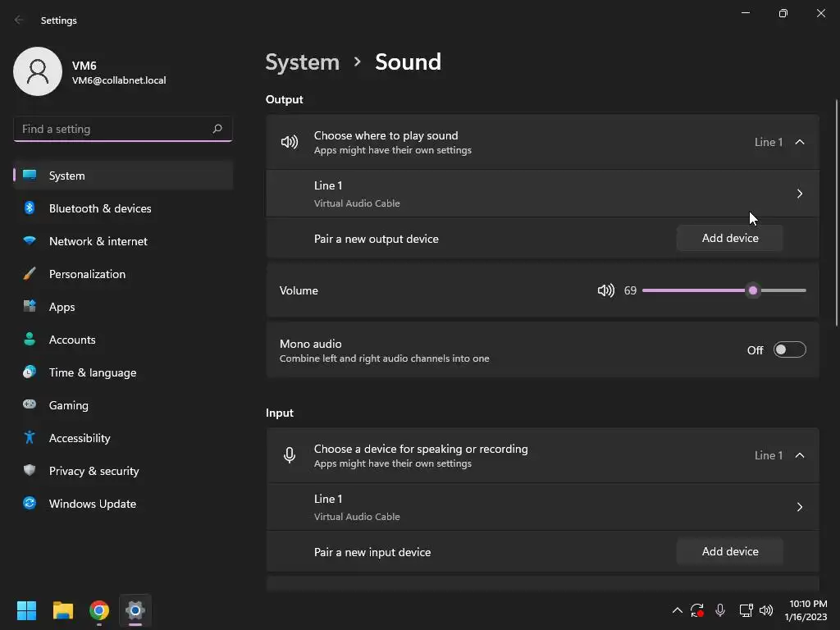Open output Line 1 device properties
The width and height of the screenshot is (840, 630).
point(800,194)
